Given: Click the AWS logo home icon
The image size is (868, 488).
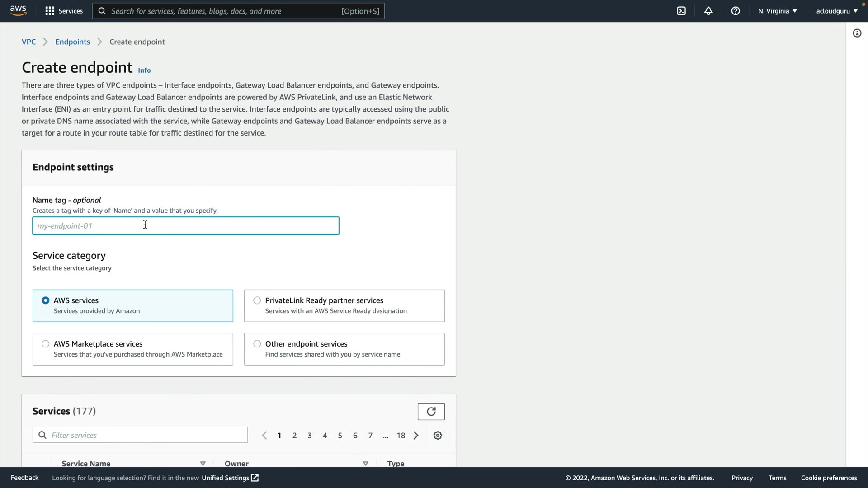Looking at the screenshot, I should pyautogui.click(x=18, y=10).
